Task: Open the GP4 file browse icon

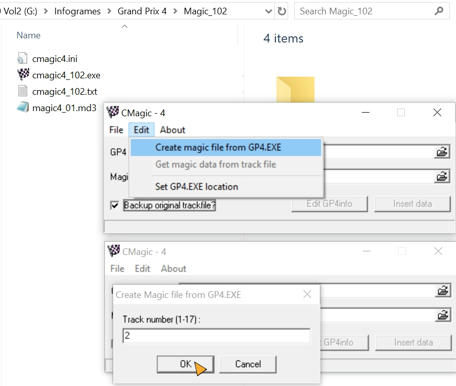Action: [x=442, y=152]
